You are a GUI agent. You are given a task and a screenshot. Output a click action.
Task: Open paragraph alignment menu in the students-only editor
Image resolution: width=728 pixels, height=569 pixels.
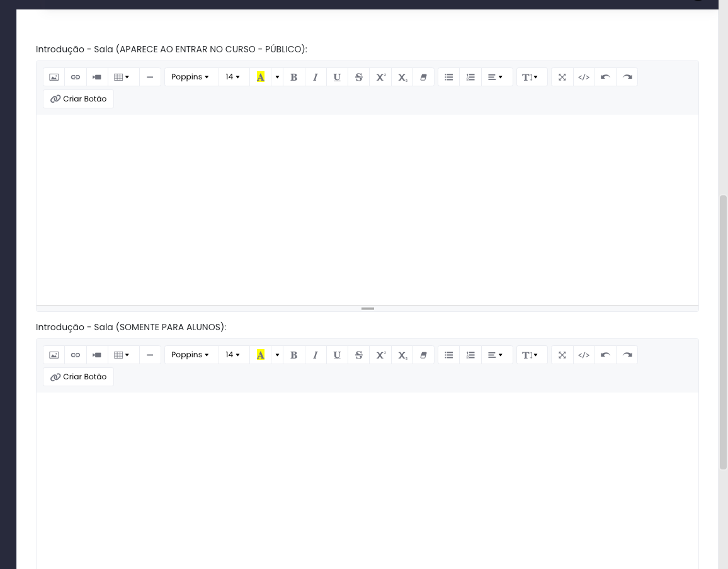pos(496,355)
